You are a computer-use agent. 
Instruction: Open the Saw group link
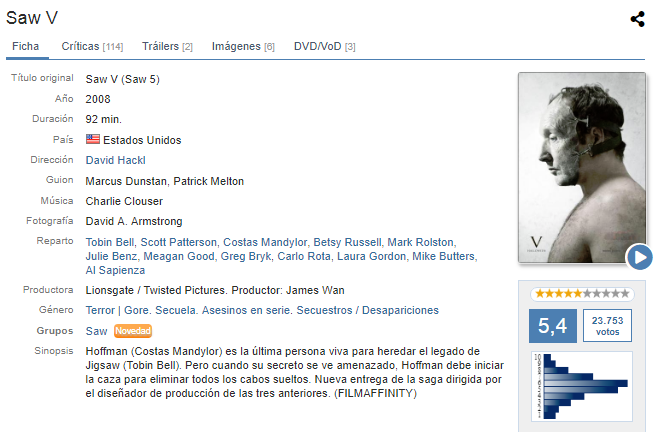click(x=97, y=331)
